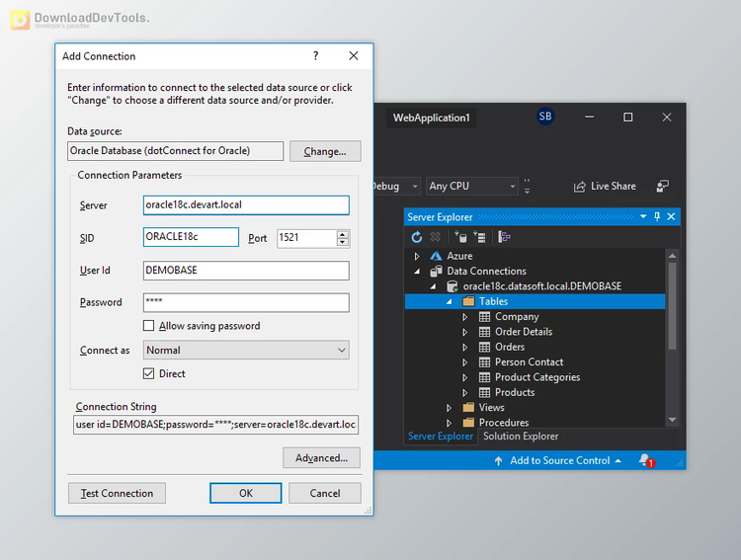Enable Allow saving password checkbox
741x560 pixels.
148,326
